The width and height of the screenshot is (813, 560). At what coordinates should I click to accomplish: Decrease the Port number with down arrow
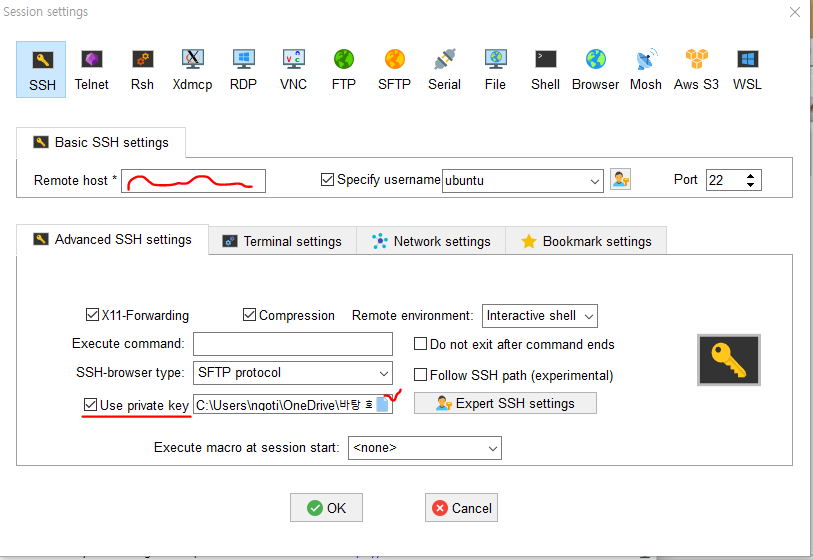coord(750,185)
